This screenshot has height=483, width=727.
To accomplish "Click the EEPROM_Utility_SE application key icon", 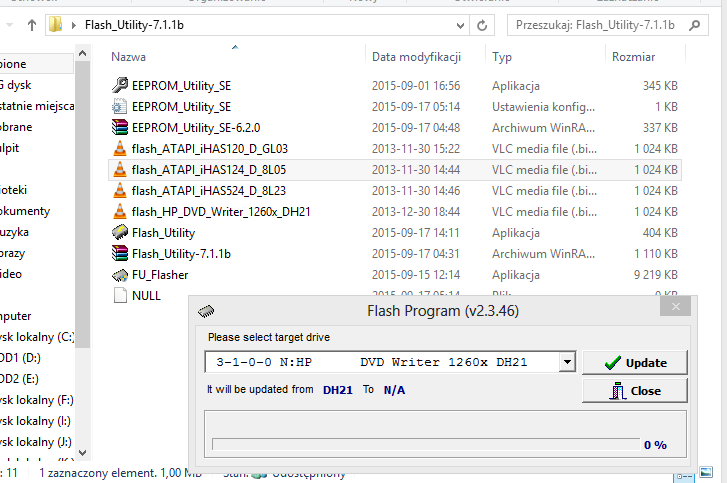I will click(x=120, y=85).
